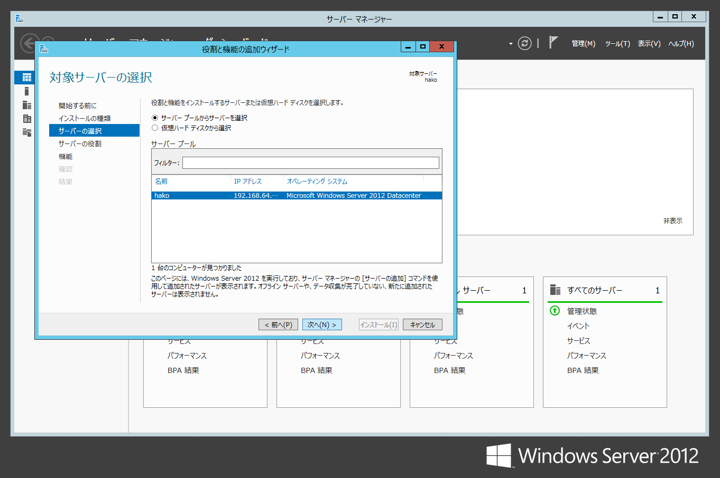Click the 前へ(P) previous button
Image resolution: width=720 pixels, height=478 pixels.
(x=278, y=325)
